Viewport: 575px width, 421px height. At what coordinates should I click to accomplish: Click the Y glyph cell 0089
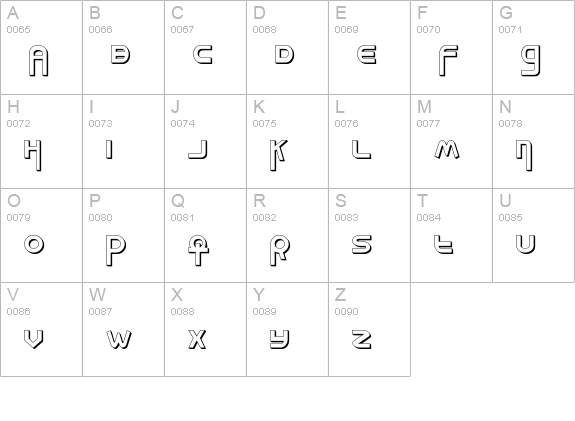[x=288, y=329]
